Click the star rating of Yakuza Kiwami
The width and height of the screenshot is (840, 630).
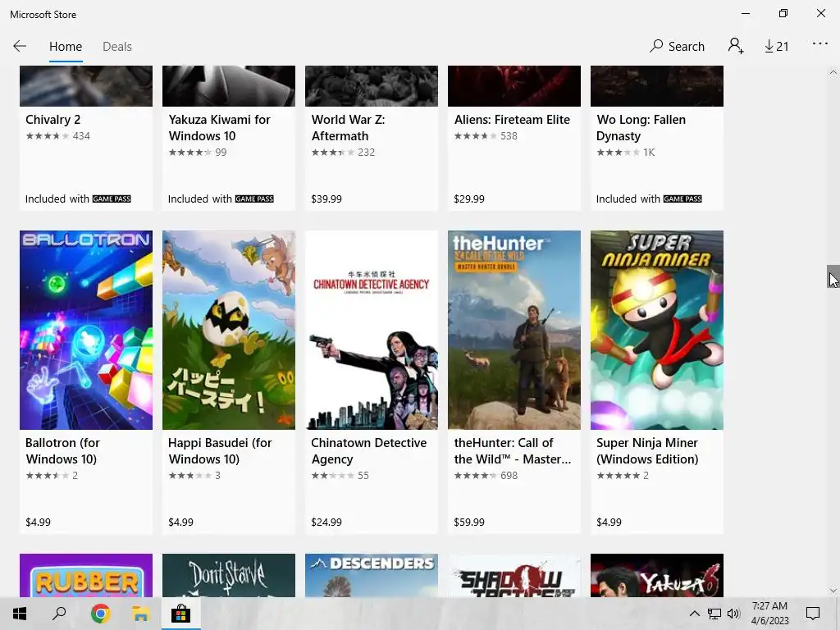(x=190, y=152)
